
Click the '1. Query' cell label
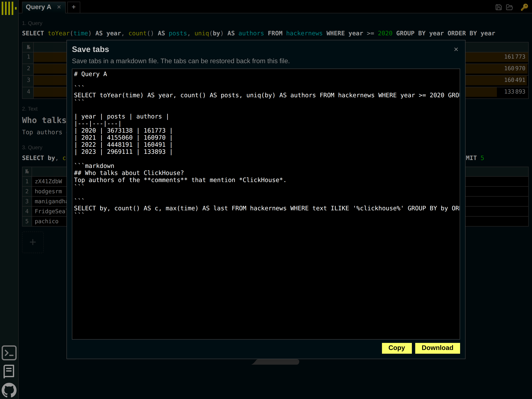click(32, 23)
